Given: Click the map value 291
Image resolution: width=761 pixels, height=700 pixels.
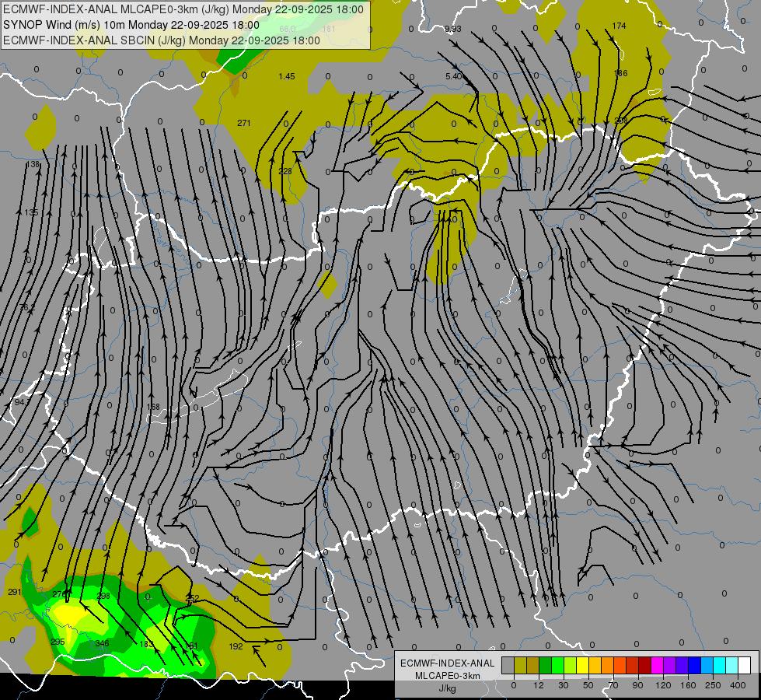Looking at the screenshot, I should pos(15,592).
